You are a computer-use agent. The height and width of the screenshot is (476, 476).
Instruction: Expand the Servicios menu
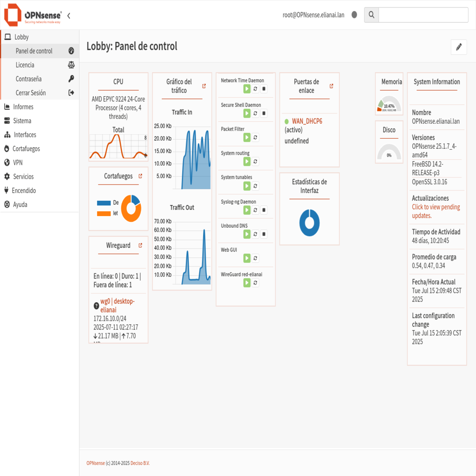(40, 176)
